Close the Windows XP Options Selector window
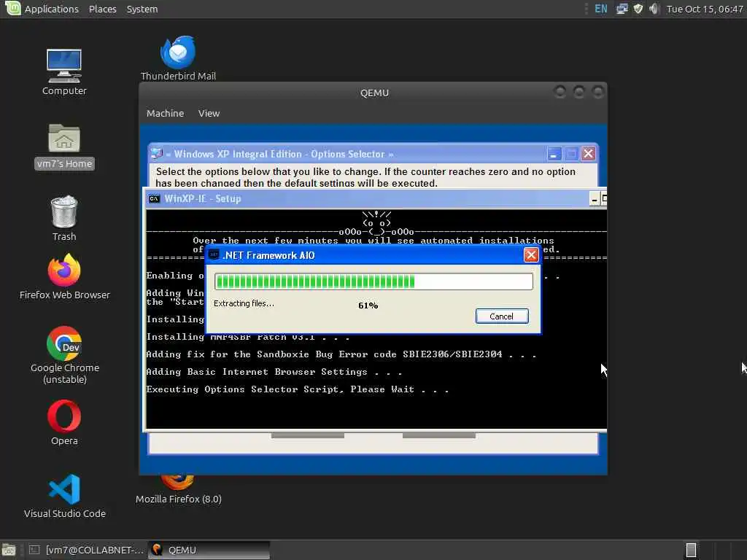The image size is (747, 560). click(589, 153)
